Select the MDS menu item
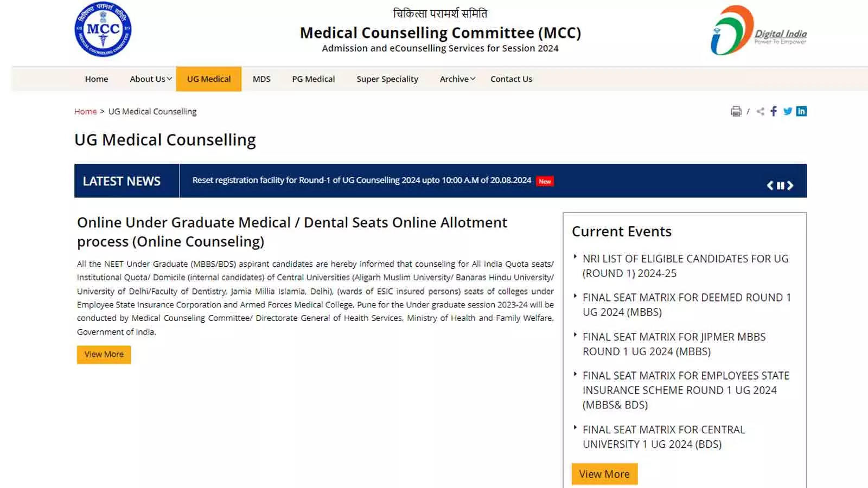 261,79
